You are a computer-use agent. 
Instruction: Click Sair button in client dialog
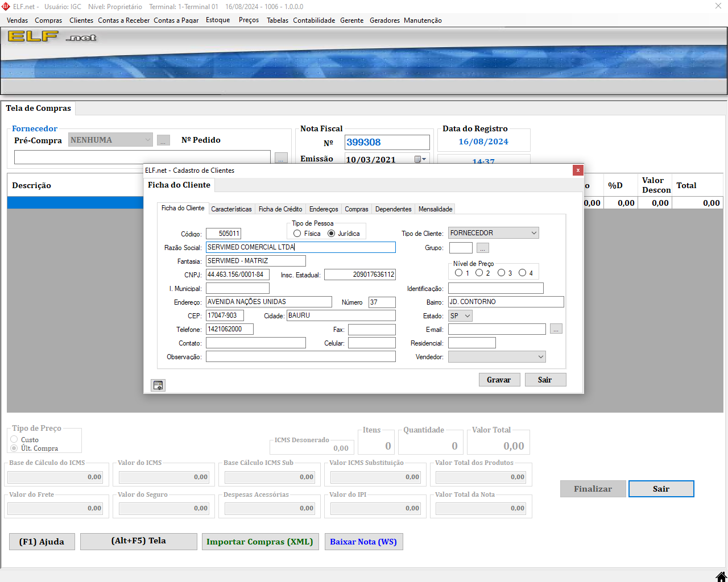[x=545, y=380]
